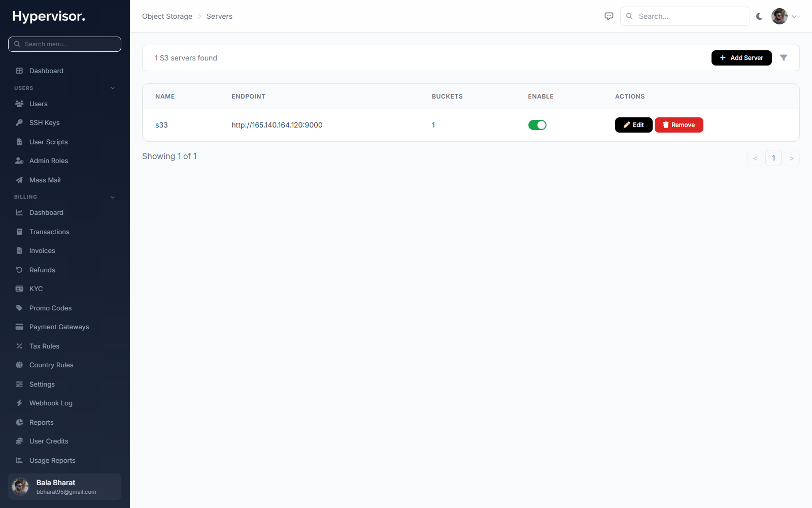Image resolution: width=812 pixels, height=508 pixels.
Task: Open the chat messages icon
Action: 609,16
